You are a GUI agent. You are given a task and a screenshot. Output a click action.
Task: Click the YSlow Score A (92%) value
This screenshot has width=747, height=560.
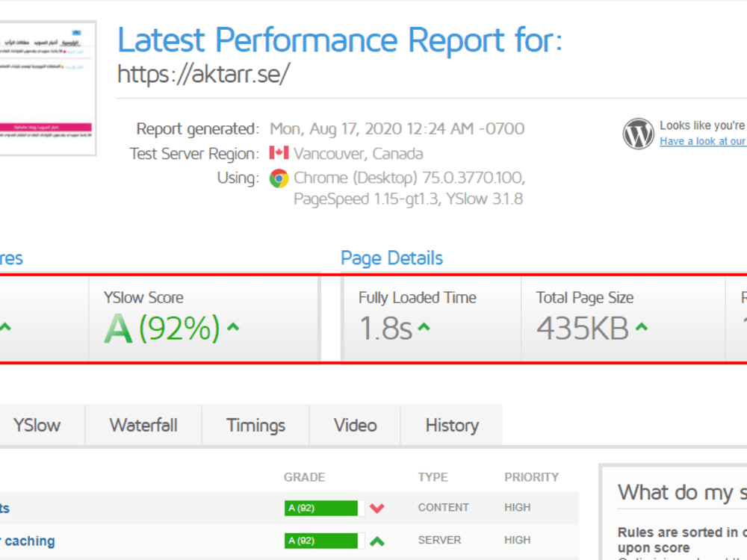click(162, 329)
